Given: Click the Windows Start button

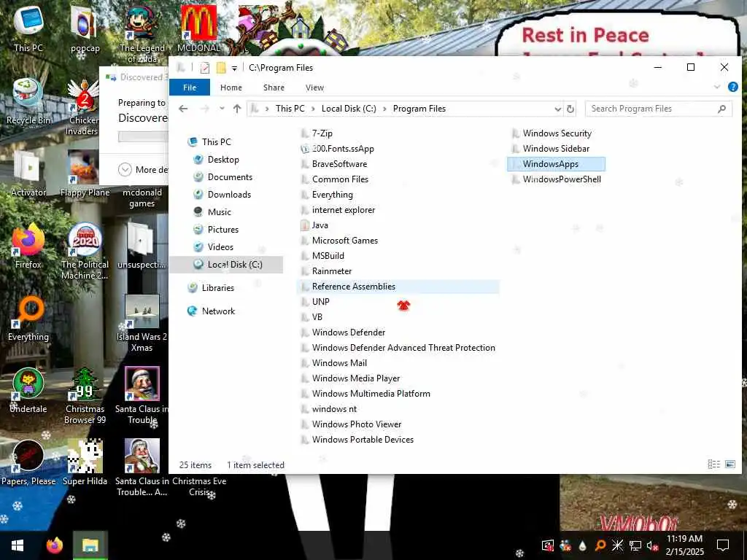Looking at the screenshot, I should [18, 545].
